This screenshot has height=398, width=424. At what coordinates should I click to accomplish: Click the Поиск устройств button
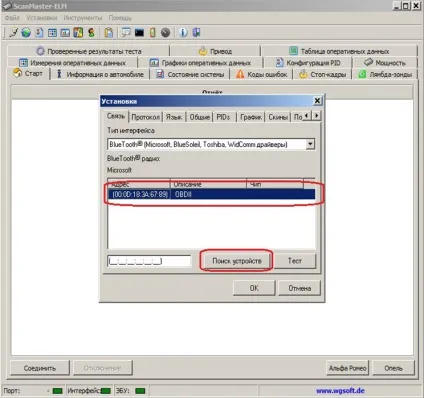click(237, 261)
